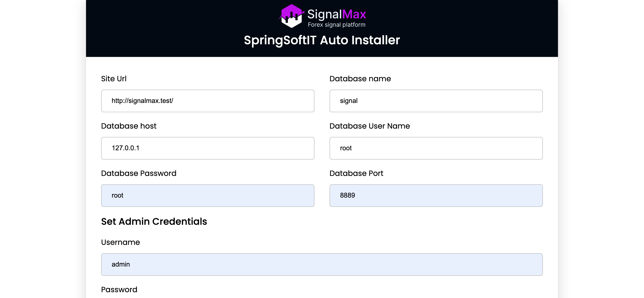Focus the admin Username input field

[x=322, y=265]
